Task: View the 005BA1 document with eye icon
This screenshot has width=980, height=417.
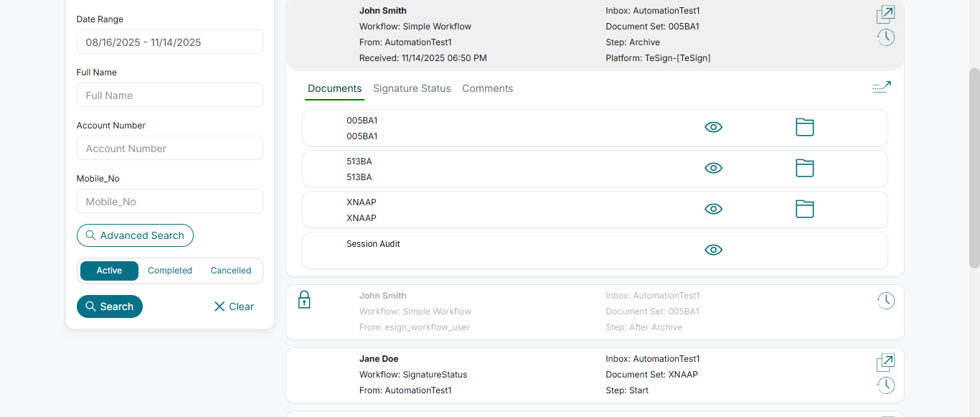Action: coord(713,127)
